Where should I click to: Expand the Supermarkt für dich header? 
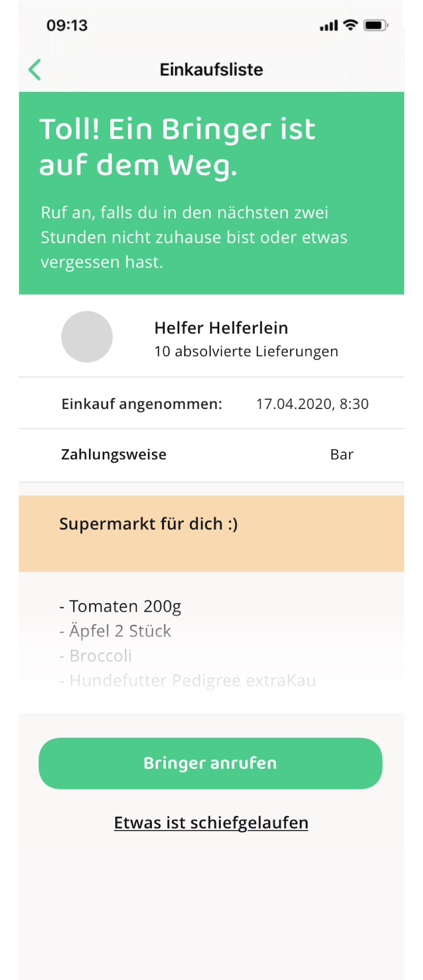click(x=211, y=533)
